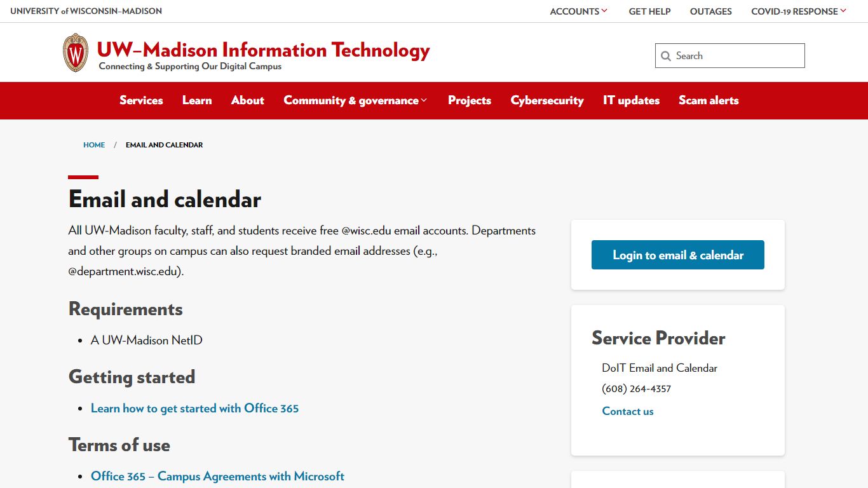868x488 pixels.
Task: Click the Terms of use heading
Action: (x=119, y=445)
